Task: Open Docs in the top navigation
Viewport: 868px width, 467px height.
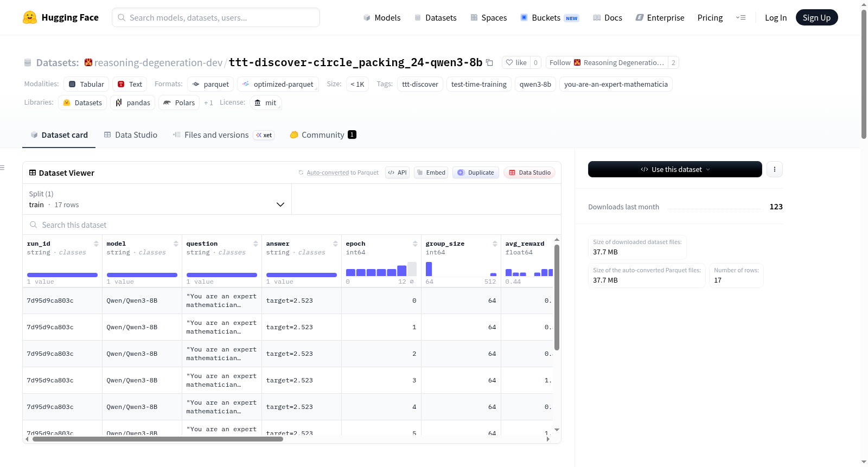Action: pos(608,17)
